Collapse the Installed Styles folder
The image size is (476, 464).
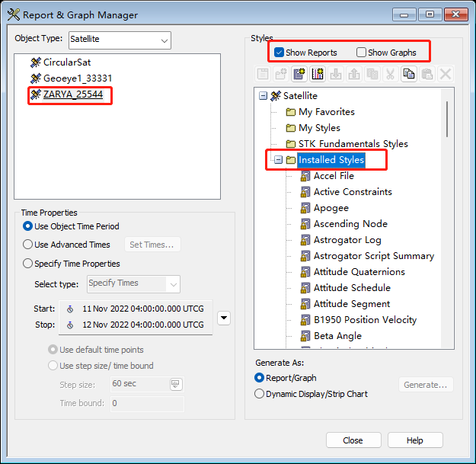point(278,160)
